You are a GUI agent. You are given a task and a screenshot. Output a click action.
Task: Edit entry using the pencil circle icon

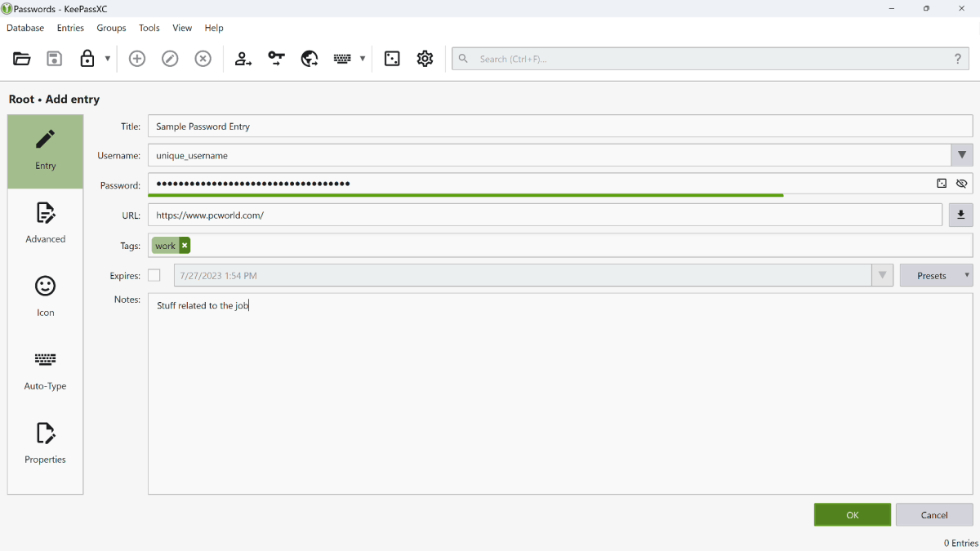click(x=170, y=59)
